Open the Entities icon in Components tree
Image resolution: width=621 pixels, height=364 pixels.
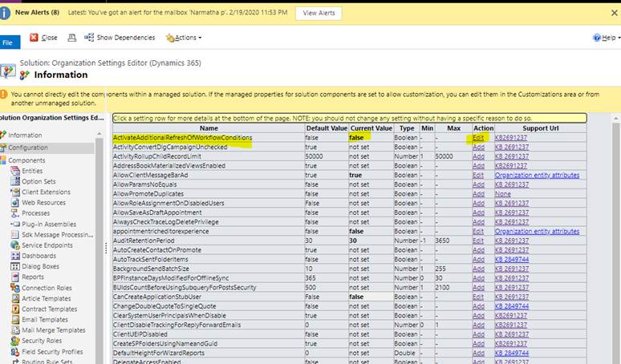click(x=15, y=171)
